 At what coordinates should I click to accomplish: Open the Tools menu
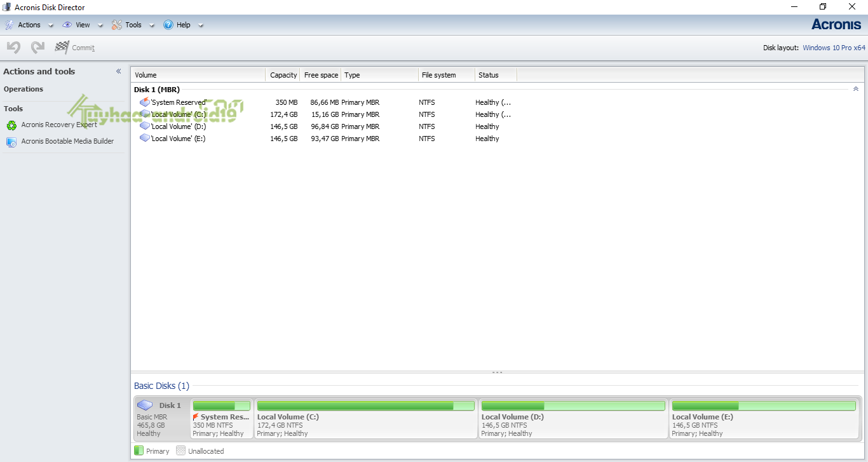pyautogui.click(x=133, y=25)
